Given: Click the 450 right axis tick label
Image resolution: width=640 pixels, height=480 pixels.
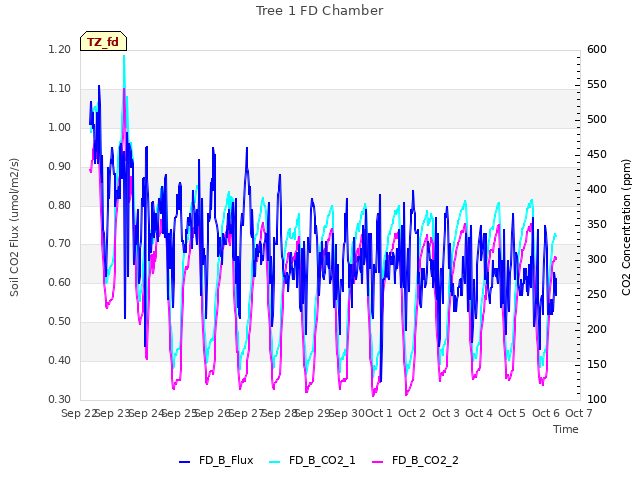Looking at the screenshot, I should coord(597,154).
